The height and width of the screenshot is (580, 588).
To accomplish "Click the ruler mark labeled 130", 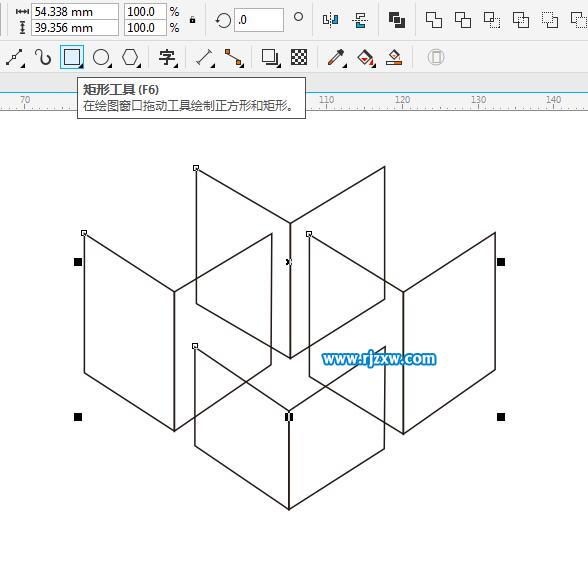I will pyautogui.click(x=478, y=100).
